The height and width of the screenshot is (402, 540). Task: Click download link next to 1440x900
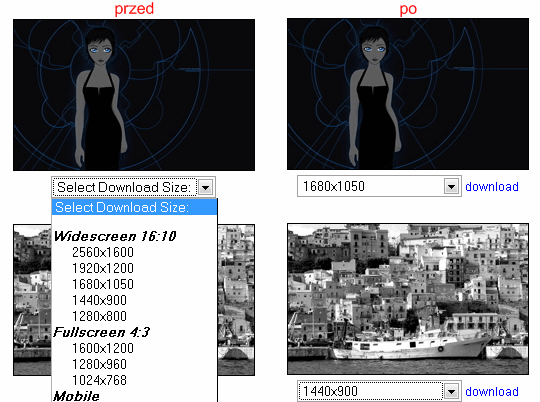click(492, 392)
